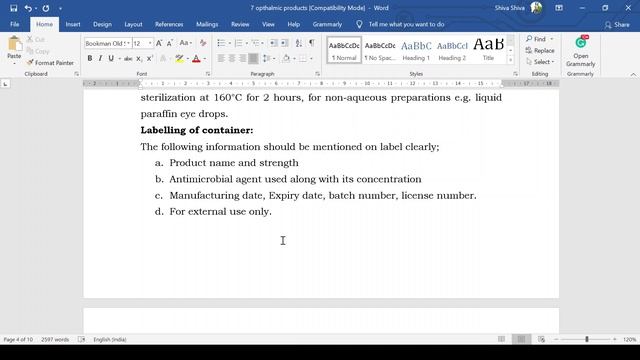Screen dimensions: 640x360
Task: Save the document from the title bar
Action: coord(13,8)
